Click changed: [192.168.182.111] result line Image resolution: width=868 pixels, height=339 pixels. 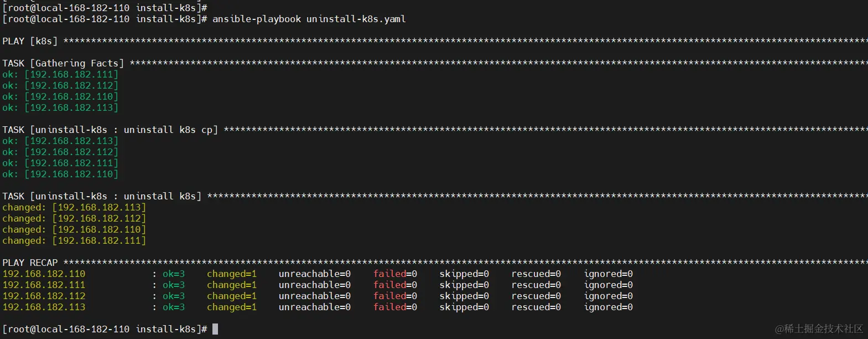pos(74,240)
